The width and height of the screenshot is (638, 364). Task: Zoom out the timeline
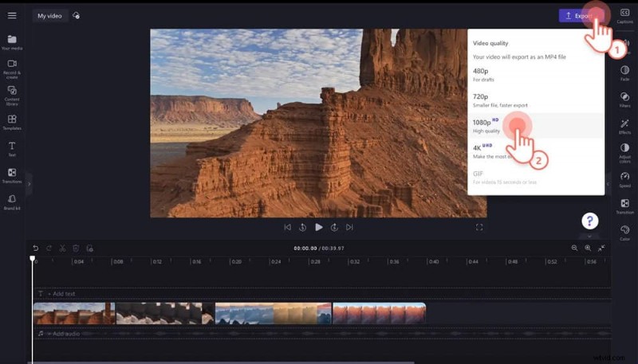pos(574,248)
